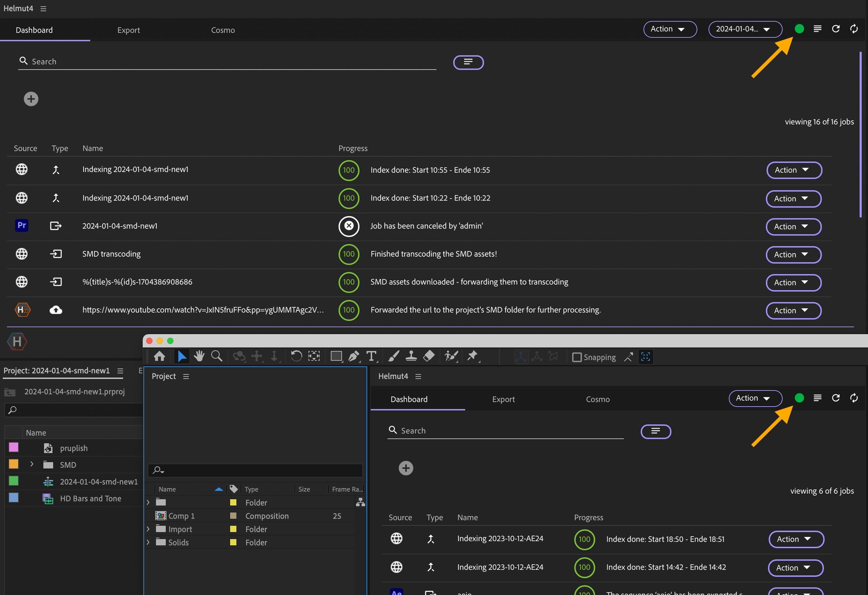This screenshot has width=868, height=595.
Task: Click the Action button for canceled job
Action: click(x=793, y=226)
